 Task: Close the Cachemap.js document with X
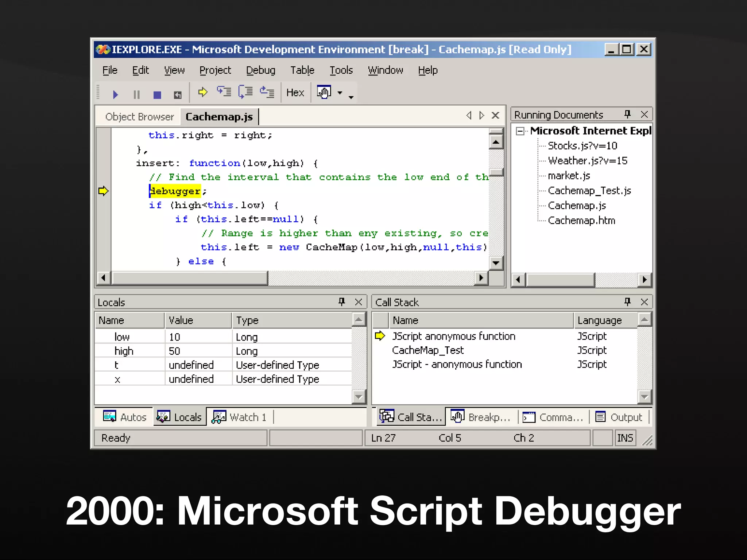[495, 116]
